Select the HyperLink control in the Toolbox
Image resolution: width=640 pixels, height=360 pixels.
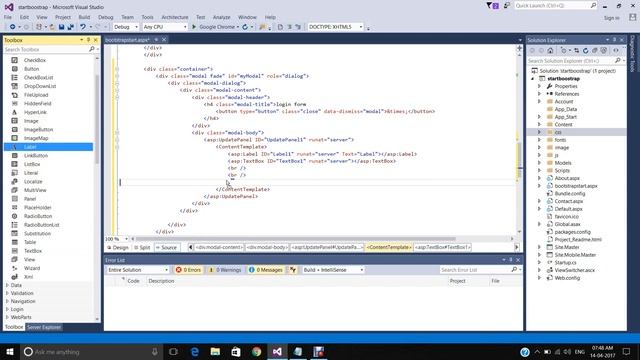coord(35,112)
